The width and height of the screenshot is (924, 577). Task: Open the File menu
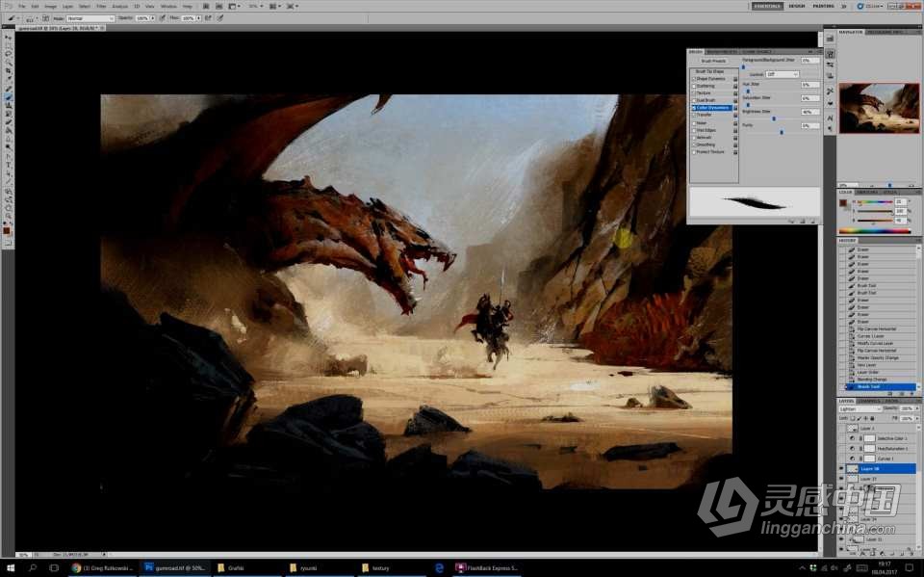21,6
